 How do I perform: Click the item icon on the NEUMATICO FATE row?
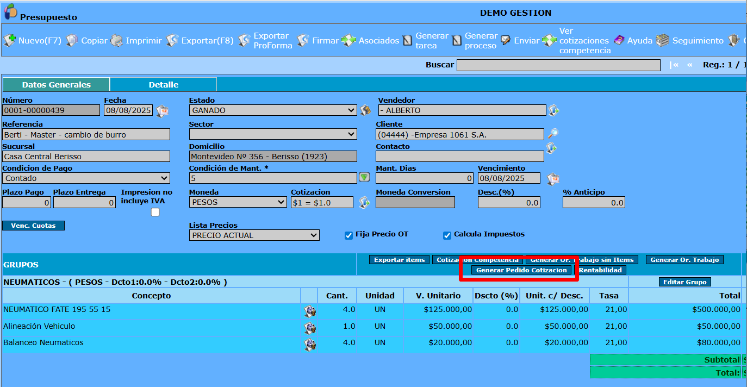(x=310, y=311)
